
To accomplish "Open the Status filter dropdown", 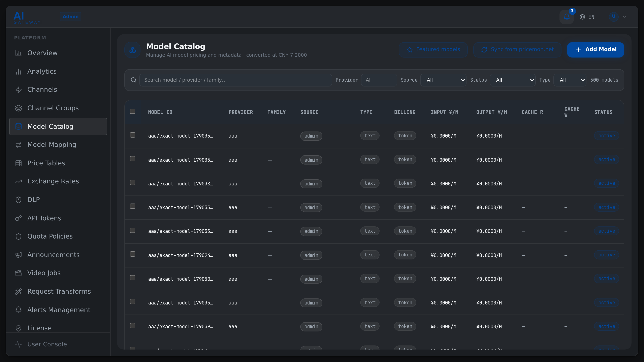I will click(513, 80).
